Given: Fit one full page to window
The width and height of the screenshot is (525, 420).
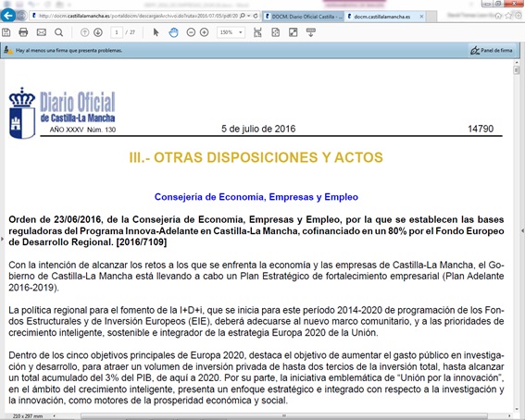Looking at the screenshot, I should pyautogui.click(x=276, y=32).
